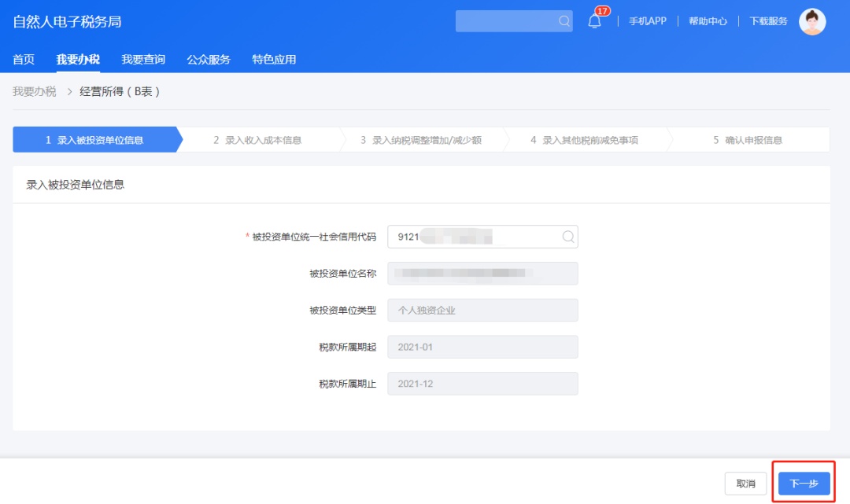Click magnifier in credit code field
This screenshot has width=850, height=504.
[x=567, y=237]
